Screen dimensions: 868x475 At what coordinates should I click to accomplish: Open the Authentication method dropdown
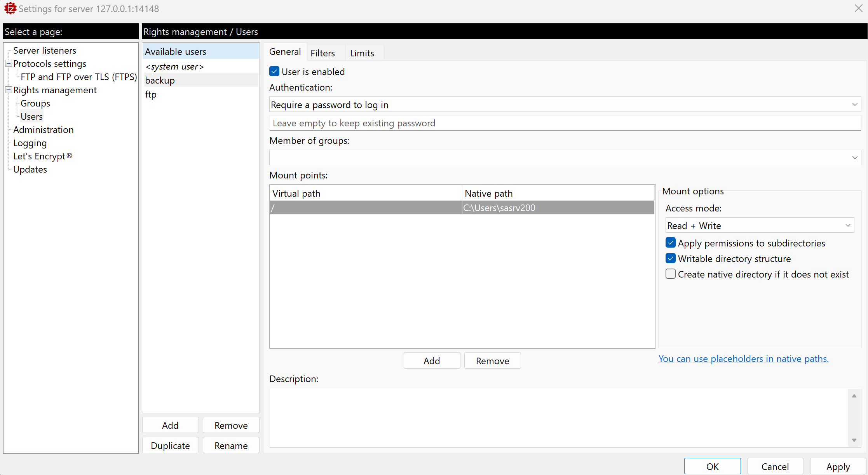pos(565,105)
